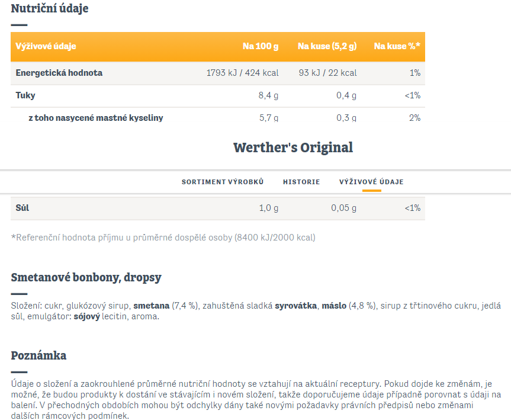Click the 1% value in Energetická hodnota row
This screenshot has width=511, height=420.
click(415, 73)
